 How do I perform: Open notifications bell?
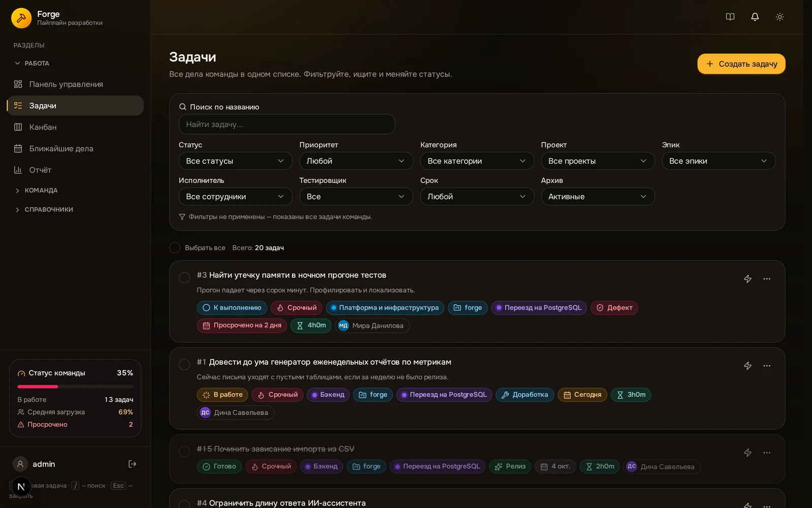(x=755, y=17)
